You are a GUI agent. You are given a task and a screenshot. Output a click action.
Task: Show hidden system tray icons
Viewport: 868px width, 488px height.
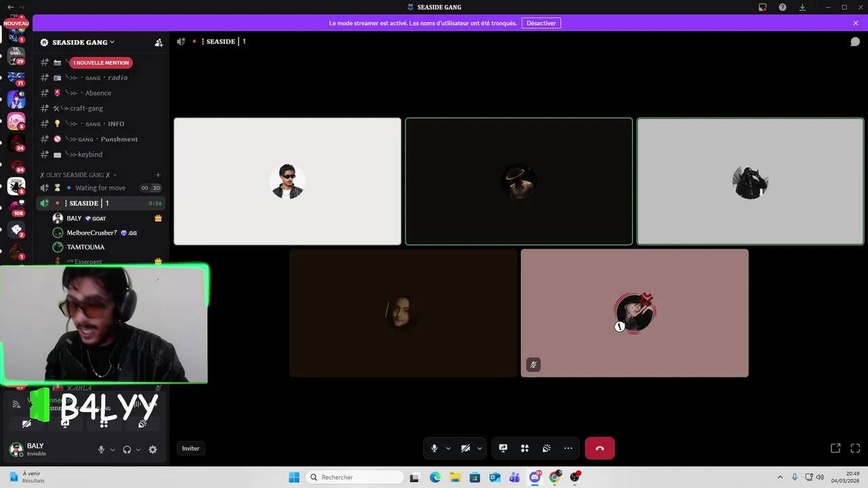click(x=780, y=477)
